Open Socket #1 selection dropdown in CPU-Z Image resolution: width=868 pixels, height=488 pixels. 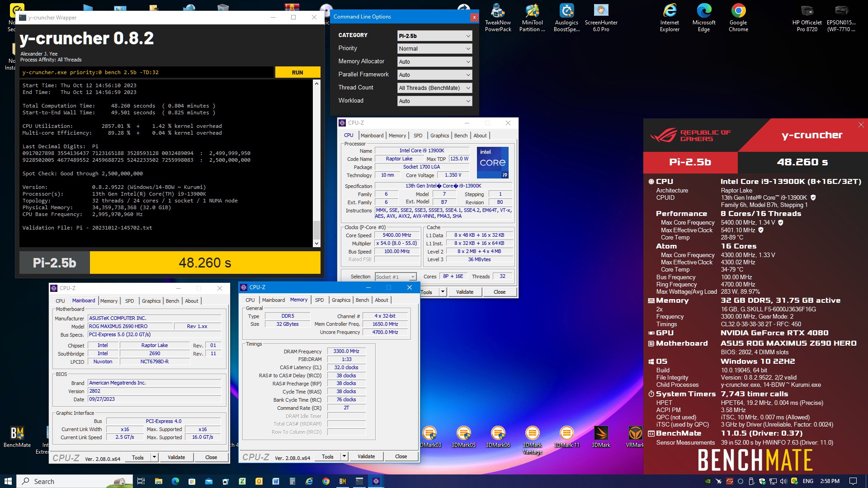coord(396,277)
